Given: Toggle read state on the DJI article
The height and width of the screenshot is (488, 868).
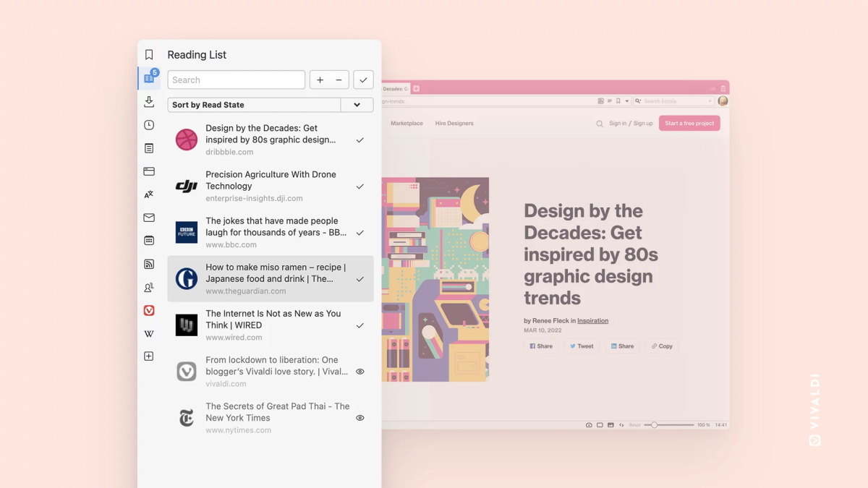Looking at the screenshot, I should [359, 186].
